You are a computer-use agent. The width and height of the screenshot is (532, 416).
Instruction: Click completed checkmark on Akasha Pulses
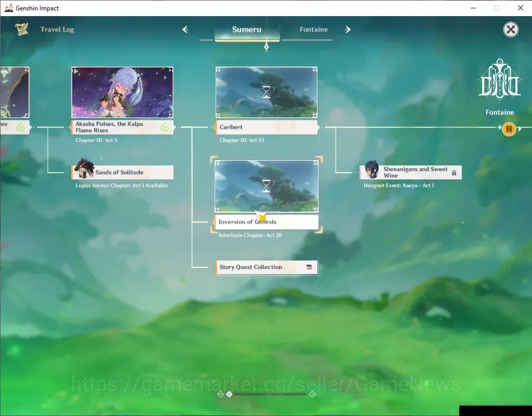[165, 127]
